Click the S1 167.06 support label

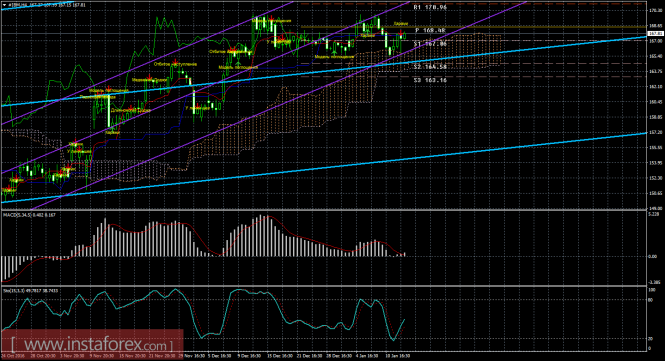click(430, 44)
